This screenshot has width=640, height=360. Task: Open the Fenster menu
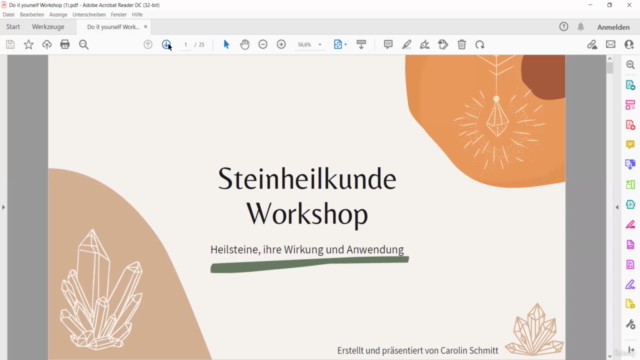[118, 14]
